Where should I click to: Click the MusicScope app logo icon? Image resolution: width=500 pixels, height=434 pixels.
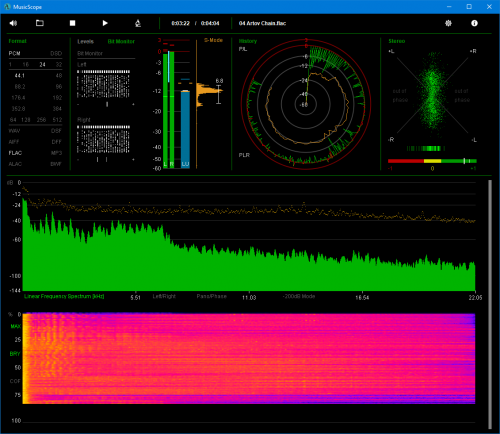7,7
